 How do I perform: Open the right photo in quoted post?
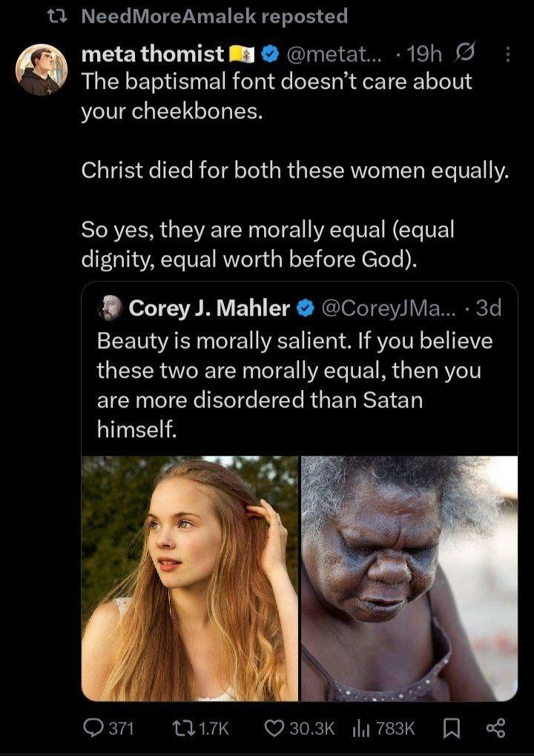409,578
